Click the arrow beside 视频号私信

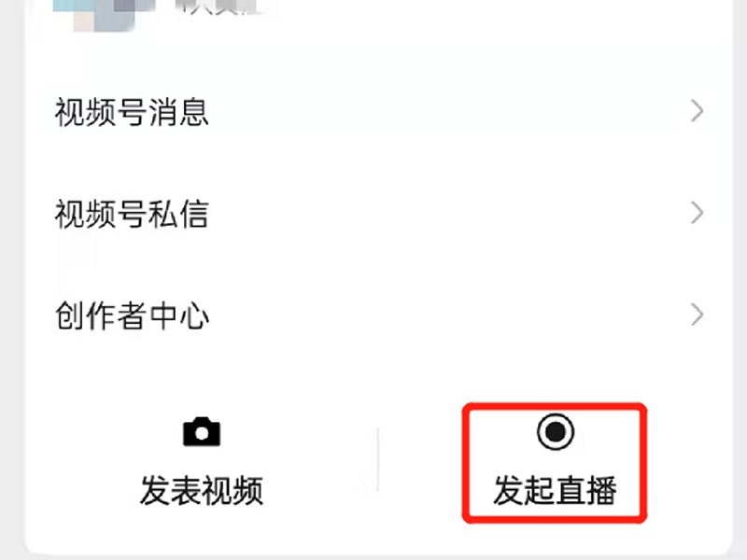click(697, 213)
